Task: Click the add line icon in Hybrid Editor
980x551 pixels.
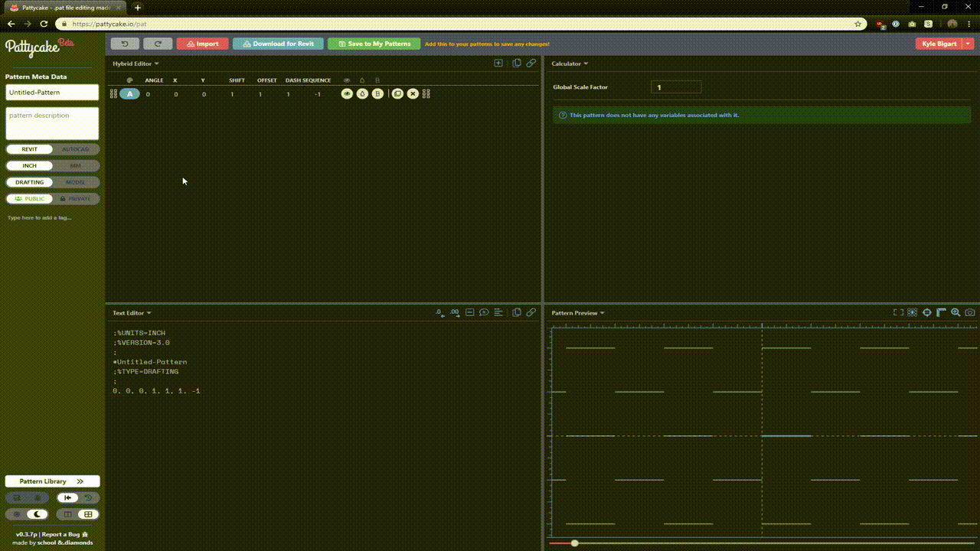Action: (x=498, y=64)
